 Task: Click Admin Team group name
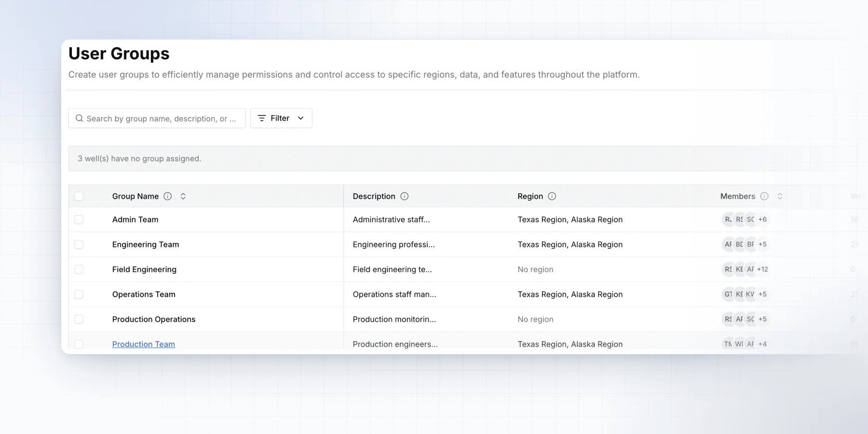[135, 219]
